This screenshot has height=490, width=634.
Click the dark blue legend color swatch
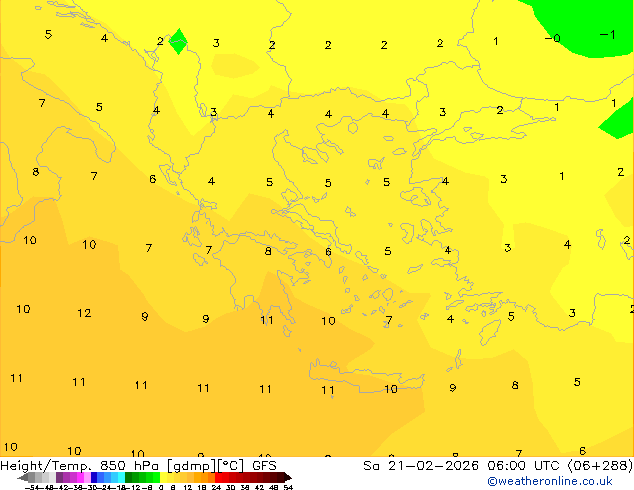(94, 477)
